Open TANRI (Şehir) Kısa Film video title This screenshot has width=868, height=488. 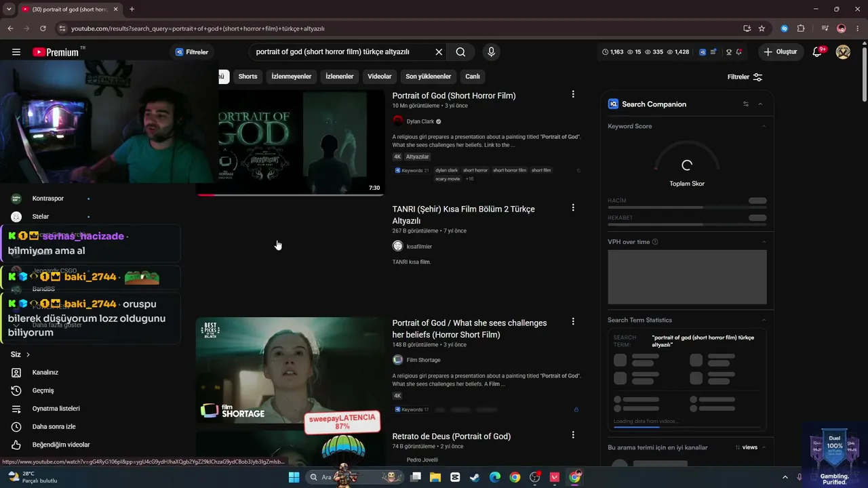(463, 215)
